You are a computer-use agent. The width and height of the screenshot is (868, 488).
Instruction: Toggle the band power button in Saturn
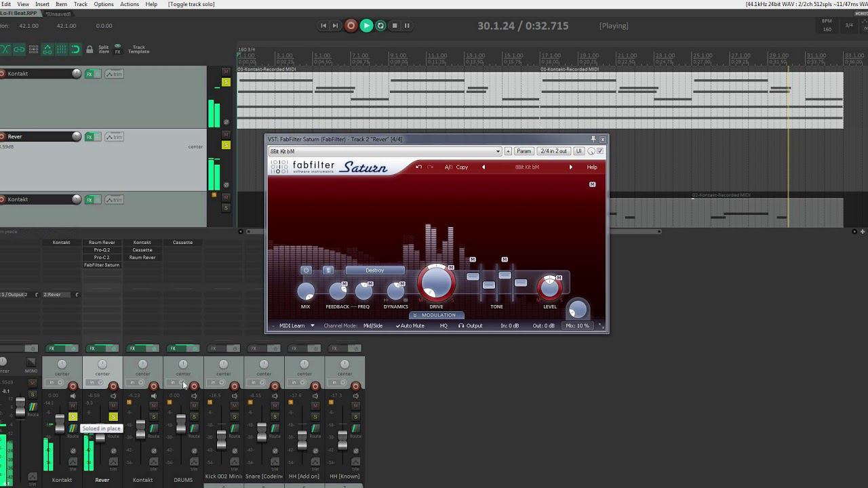point(306,270)
